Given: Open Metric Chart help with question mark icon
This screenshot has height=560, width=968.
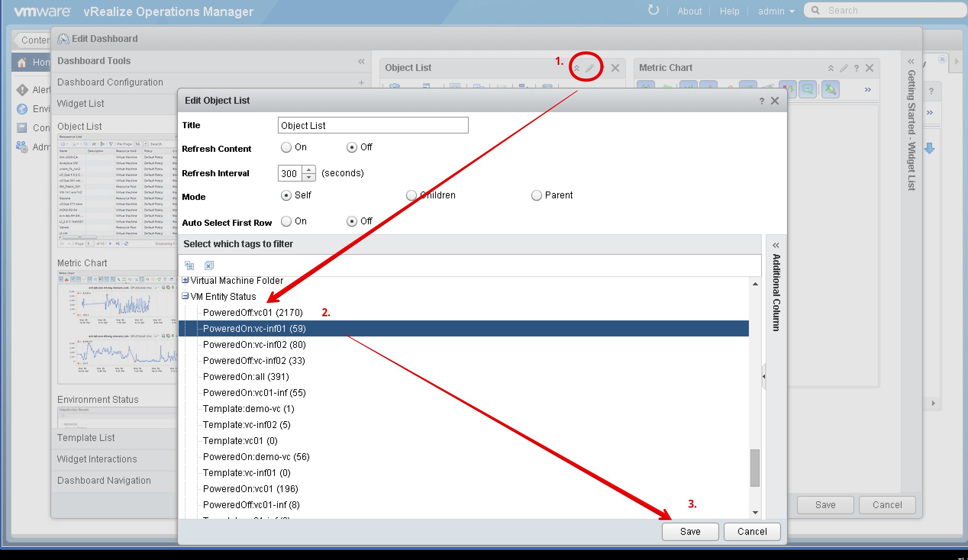Looking at the screenshot, I should pos(857,68).
